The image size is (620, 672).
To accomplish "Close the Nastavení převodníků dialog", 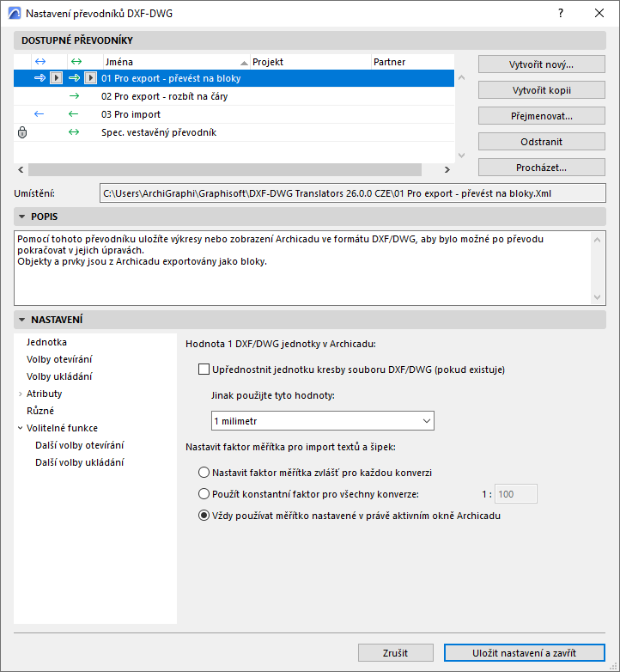I will coord(599,13).
